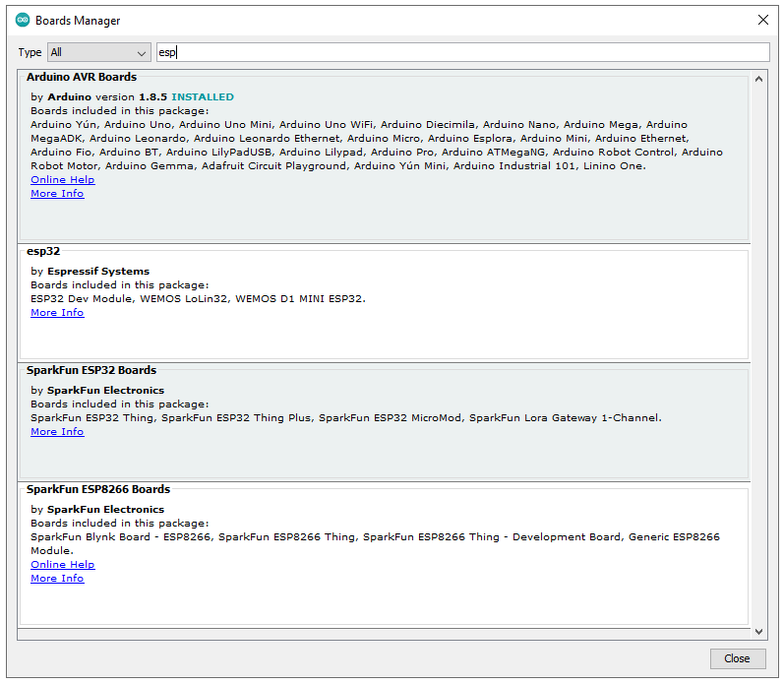This screenshot has height=684, width=784.
Task: Click the Arduino logo icon in title bar
Action: point(23,20)
